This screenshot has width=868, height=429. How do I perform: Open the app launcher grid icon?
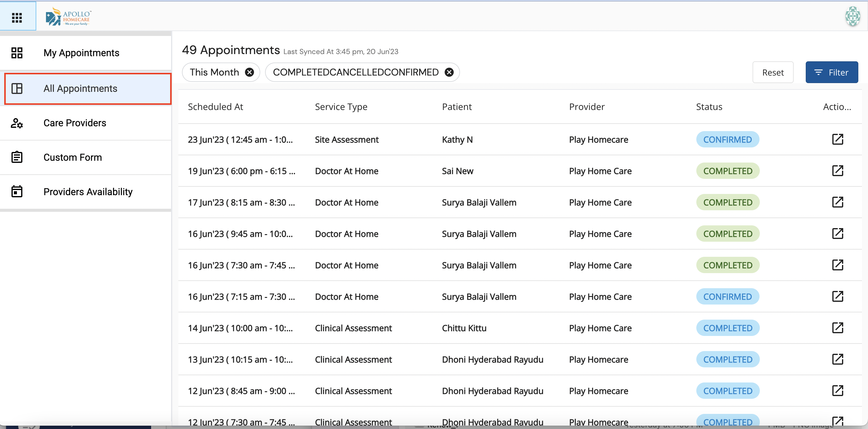point(17,17)
